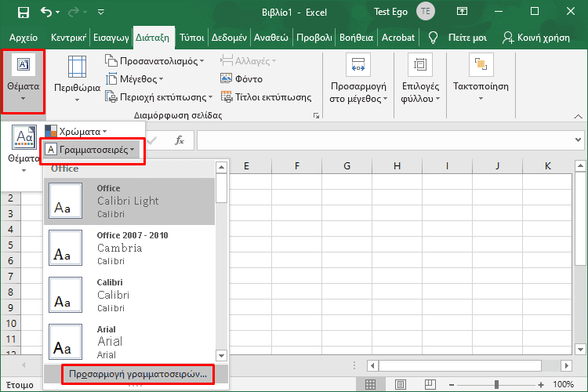Open the Διαμόρφωση σελίδας dialog launcher

317,115
